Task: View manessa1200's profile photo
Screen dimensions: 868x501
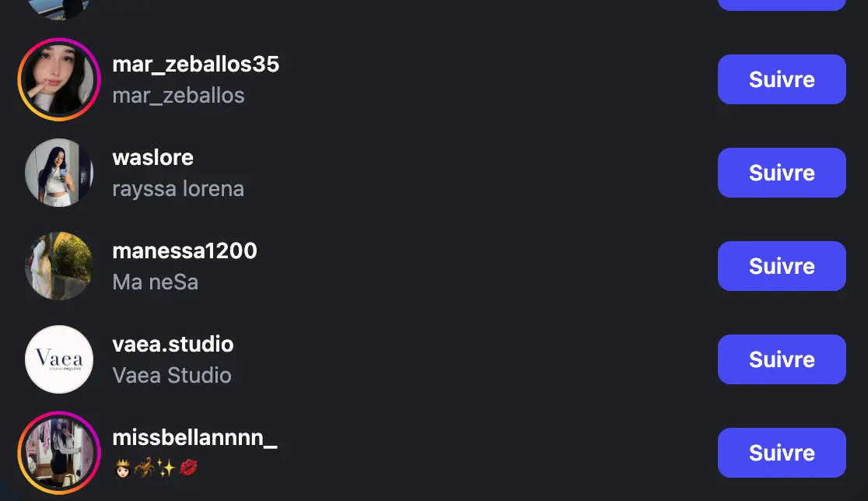Action: (59, 266)
